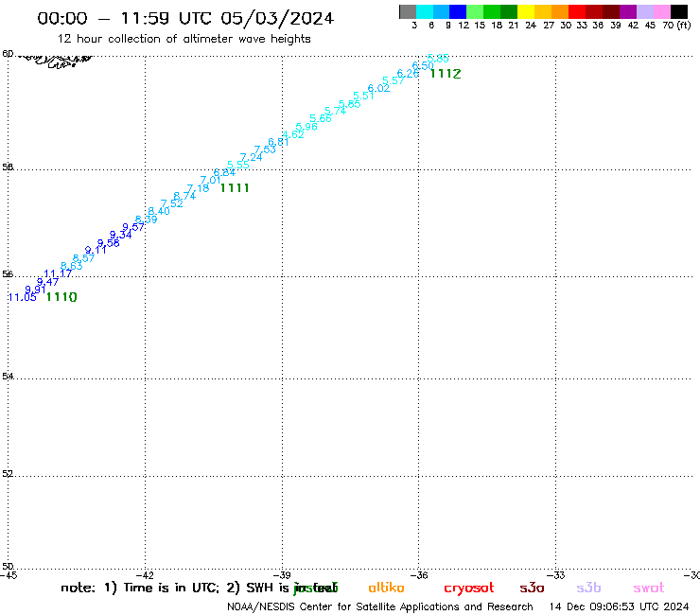Click the wave height value 5.51
This screenshot has height=615, width=700.
pyautogui.click(x=364, y=96)
